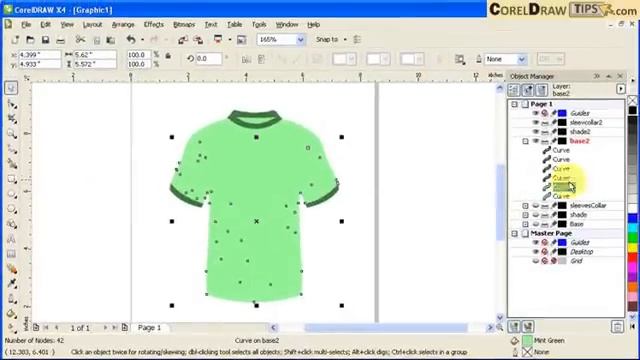This screenshot has height=360, width=640.
Task: Open the outline width None dropdown
Action: tap(522, 60)
